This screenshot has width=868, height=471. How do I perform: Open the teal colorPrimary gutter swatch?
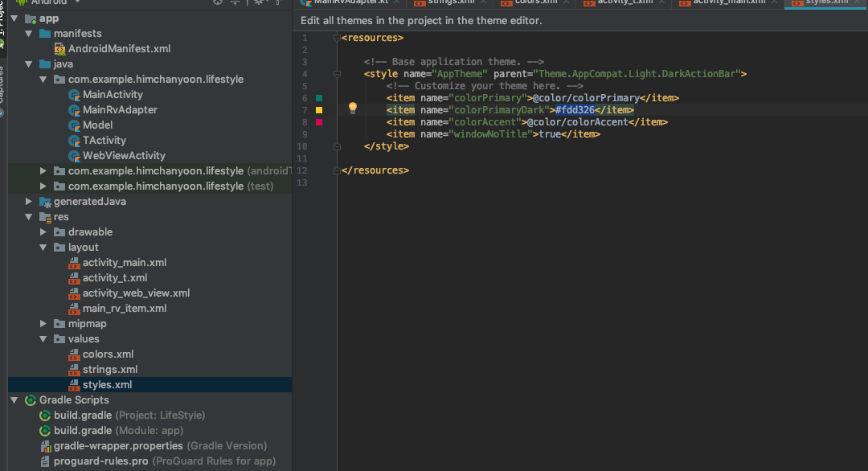(319, 98)
